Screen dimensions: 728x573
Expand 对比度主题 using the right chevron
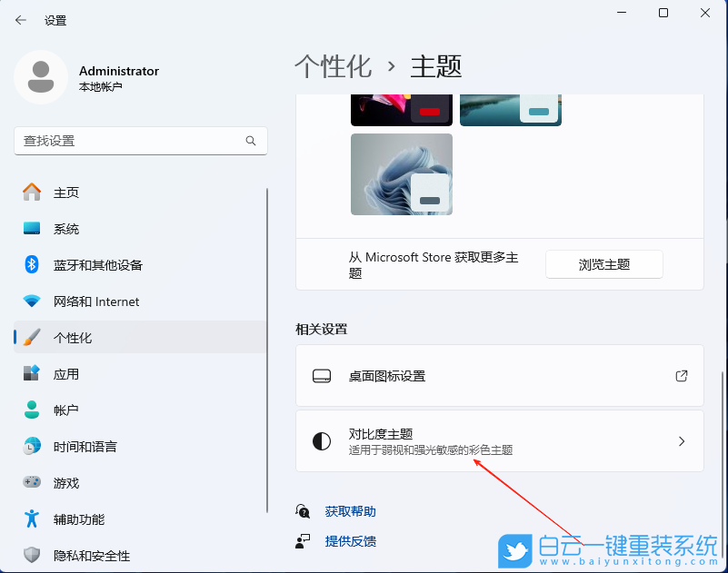coord(681,440)
